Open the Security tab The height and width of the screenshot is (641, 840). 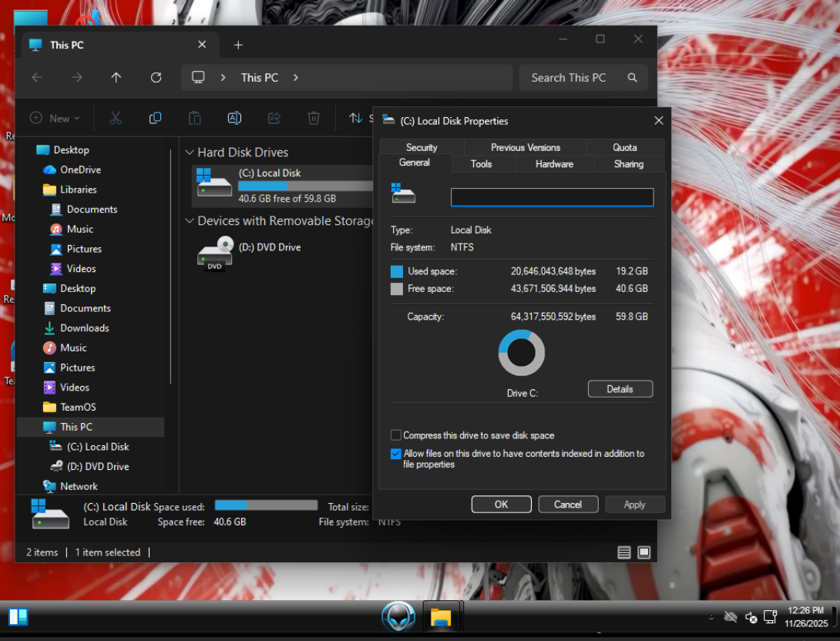pos(422,147)
